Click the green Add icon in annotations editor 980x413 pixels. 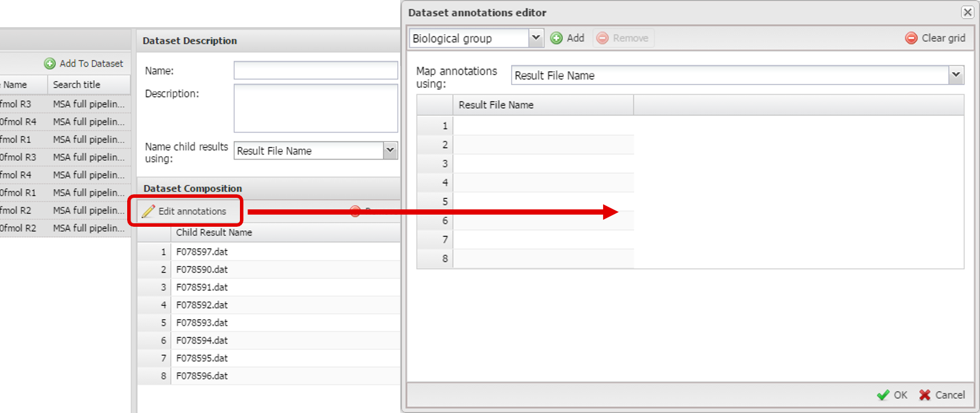[x=556, y=38]
